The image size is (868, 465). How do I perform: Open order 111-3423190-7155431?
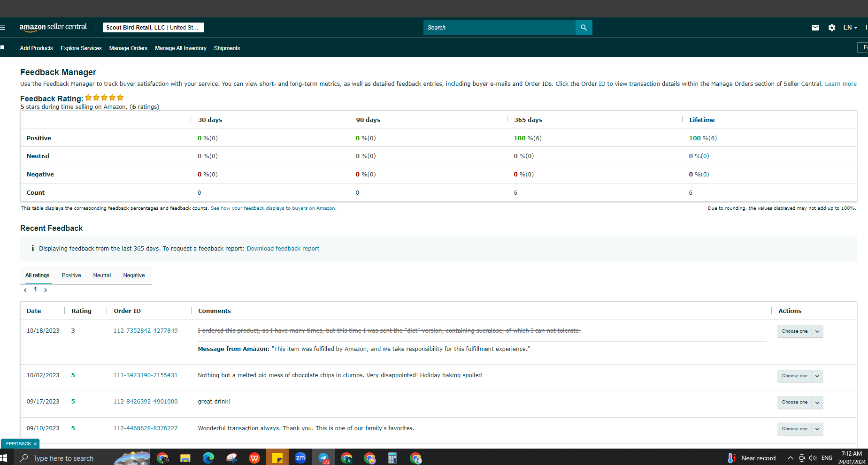(x=146, y=375)
